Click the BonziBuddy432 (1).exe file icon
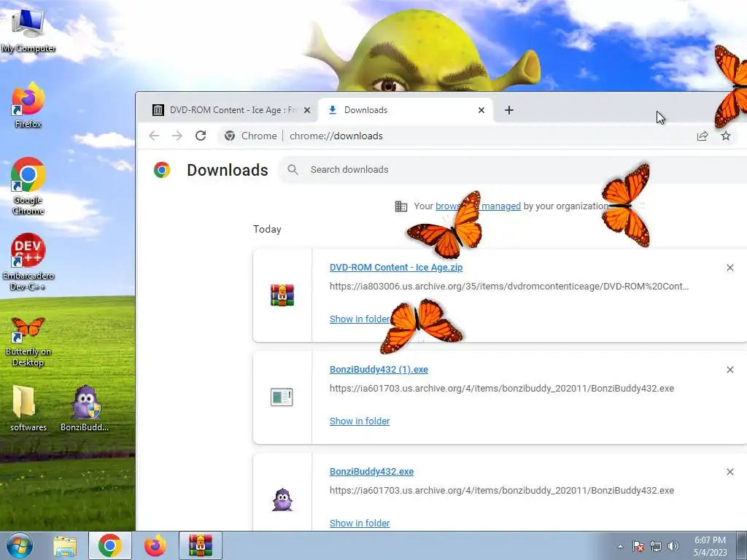Viewport: 747px width, 560px height. click(282, 397)
